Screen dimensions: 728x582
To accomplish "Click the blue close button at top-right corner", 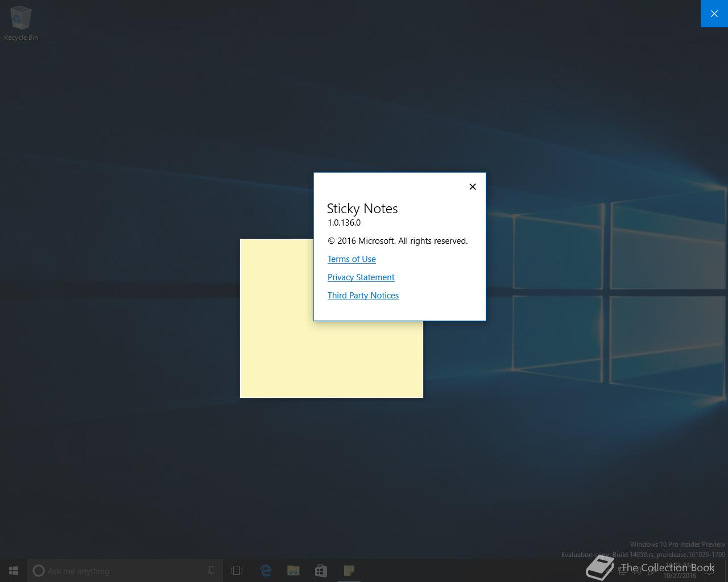I will coord(714,14).
